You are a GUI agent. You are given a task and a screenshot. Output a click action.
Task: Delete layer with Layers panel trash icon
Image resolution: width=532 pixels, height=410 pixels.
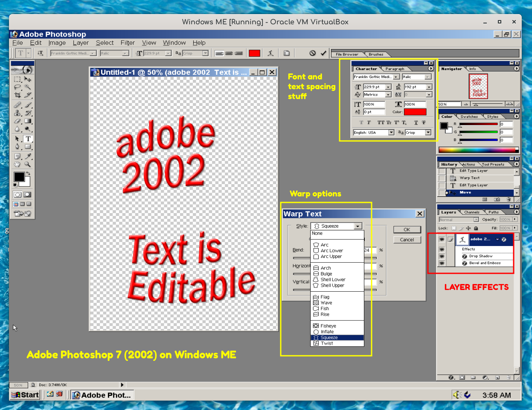pos(509,378)
